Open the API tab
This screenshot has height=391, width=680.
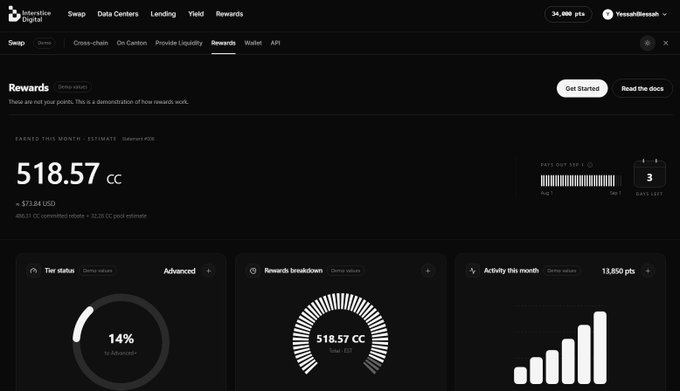click(x=275, y=43)
